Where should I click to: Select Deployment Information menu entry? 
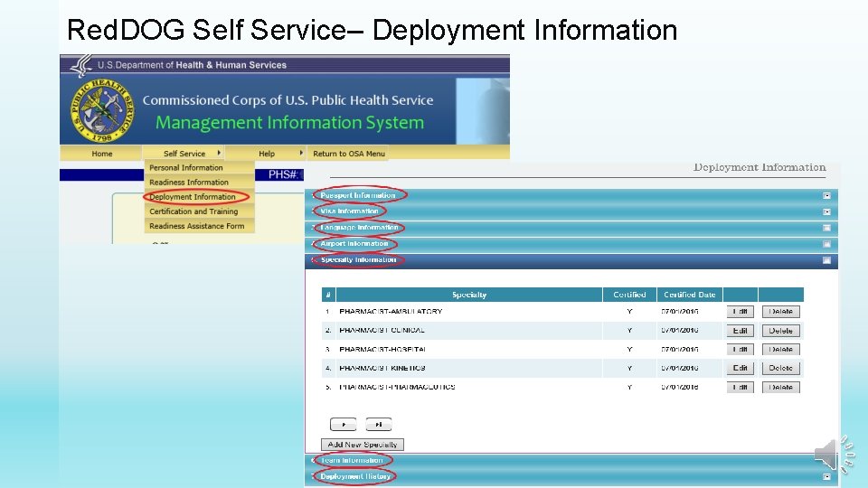pos(199,196)
